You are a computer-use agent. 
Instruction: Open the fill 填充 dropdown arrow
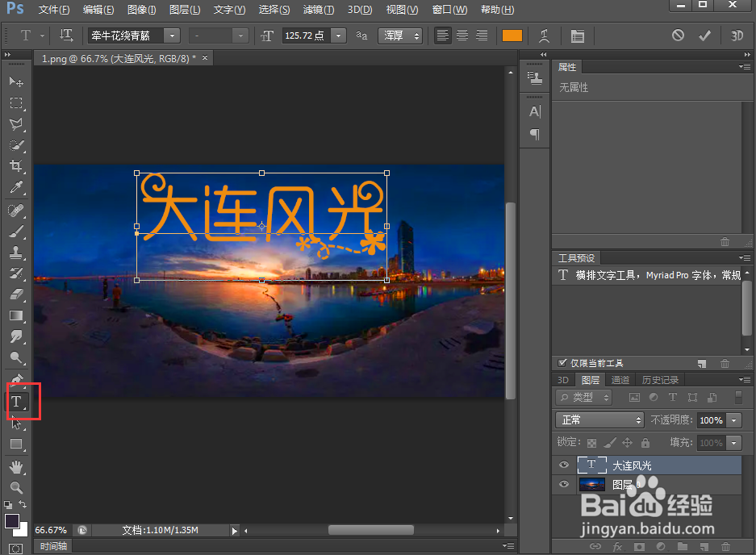click(734, 442)
